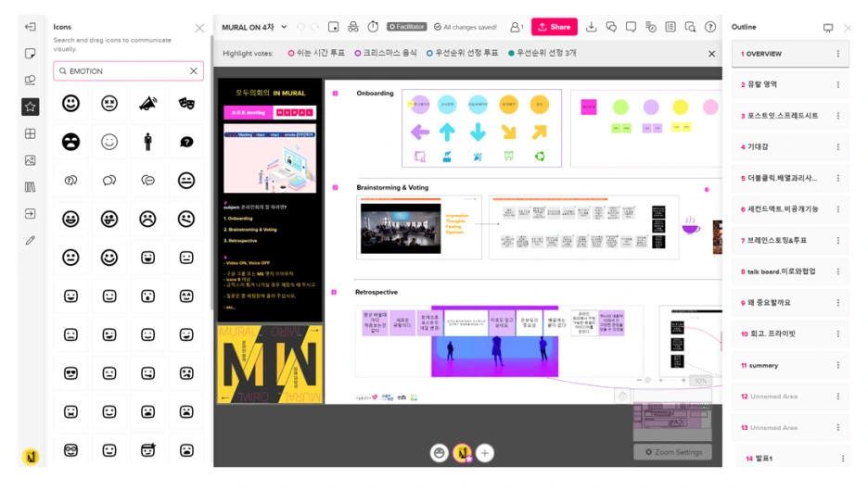
Task: Toggle the Facilitator mode badge
Action: pos(407,27)
